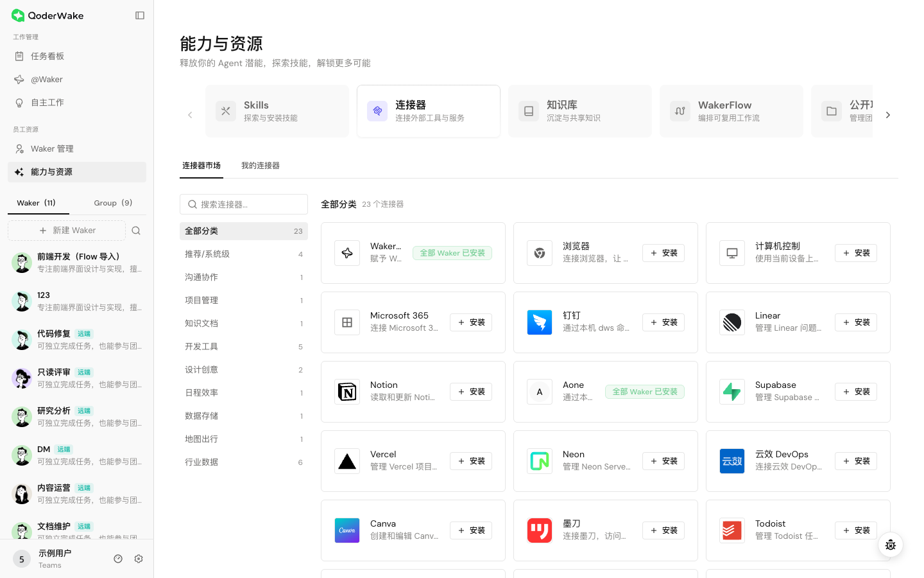Select the 代码修复 Waker entry

[77, 340]
